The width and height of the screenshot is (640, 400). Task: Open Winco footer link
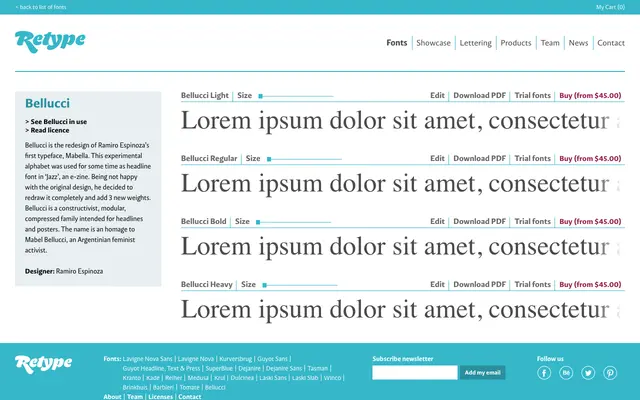tap(333, 378)
